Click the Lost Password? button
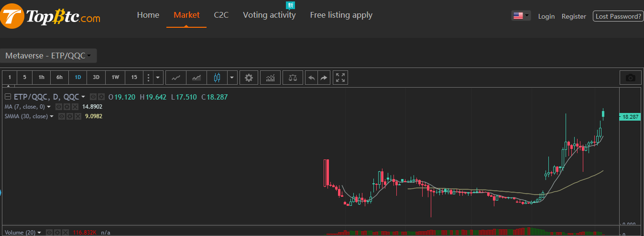 (618, 16)
